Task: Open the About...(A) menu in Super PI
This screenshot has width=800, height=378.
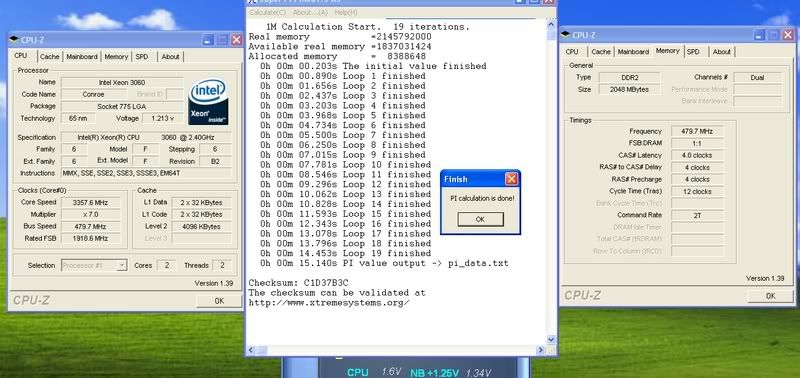Action: 310,12
